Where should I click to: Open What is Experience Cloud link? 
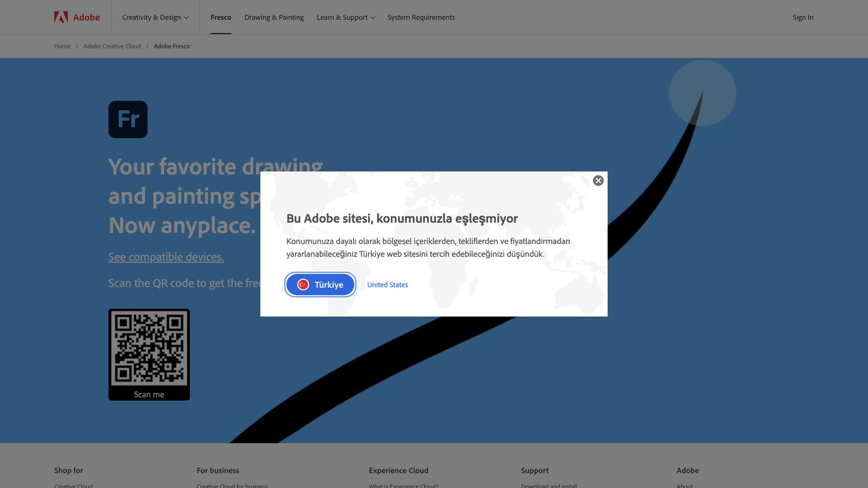coord(403,486)
